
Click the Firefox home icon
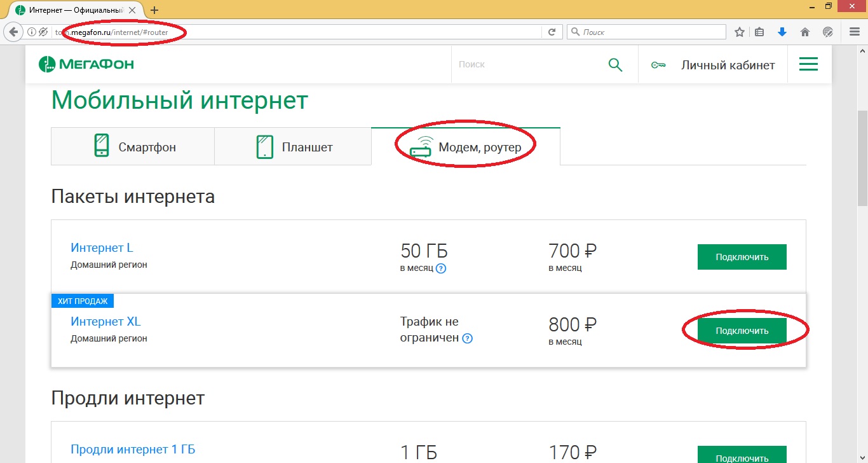click(x=804, y=31)
